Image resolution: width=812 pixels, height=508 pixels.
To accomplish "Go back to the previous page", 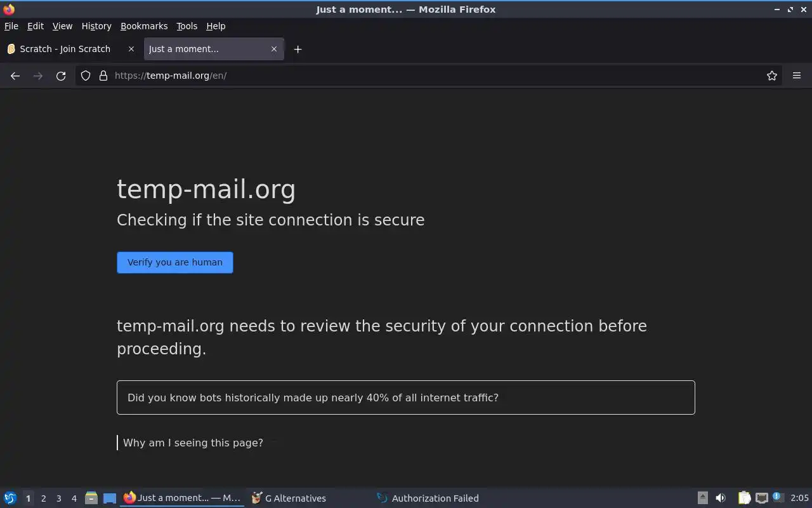I will [15, 76].
